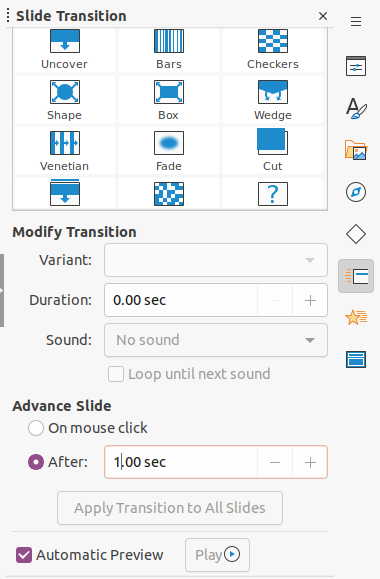
Task: Select the Cut transition
Action: tap(273, 150)
